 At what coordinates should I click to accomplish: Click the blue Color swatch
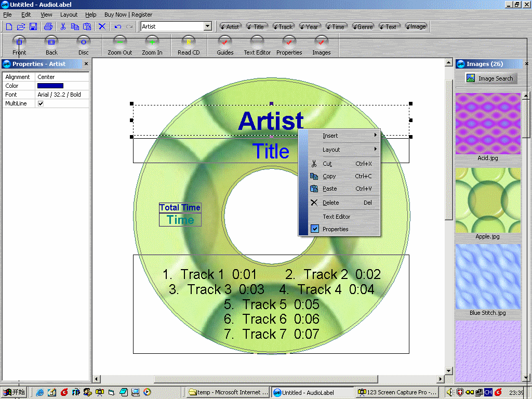pyautogui.click(x=50, y=85)
